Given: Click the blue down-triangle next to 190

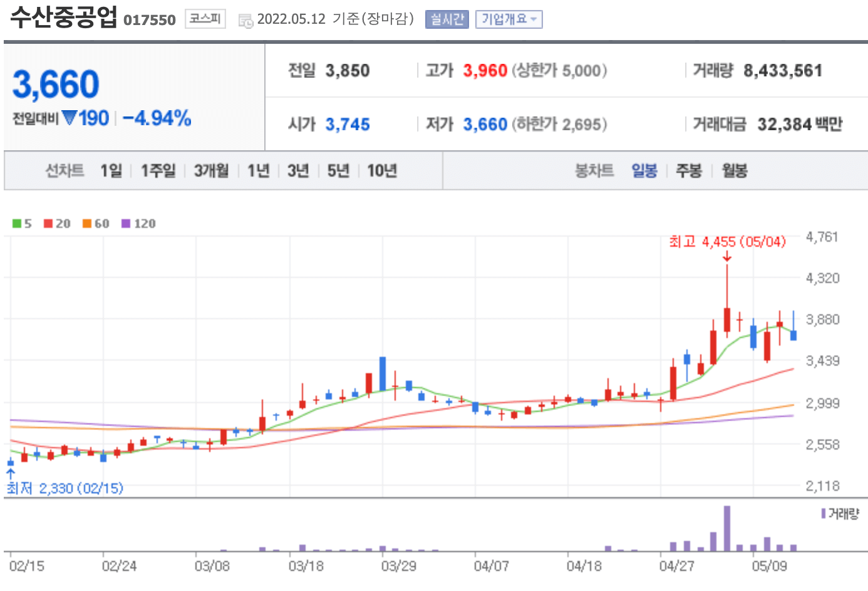Looking at the screenshot, I should point(70,118).
